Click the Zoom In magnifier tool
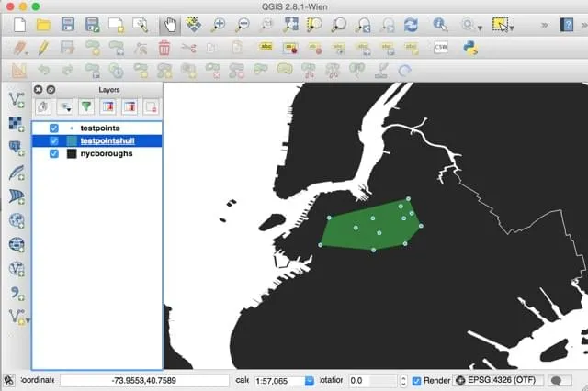This screenshot has height=391, width=588. point(219,25)
